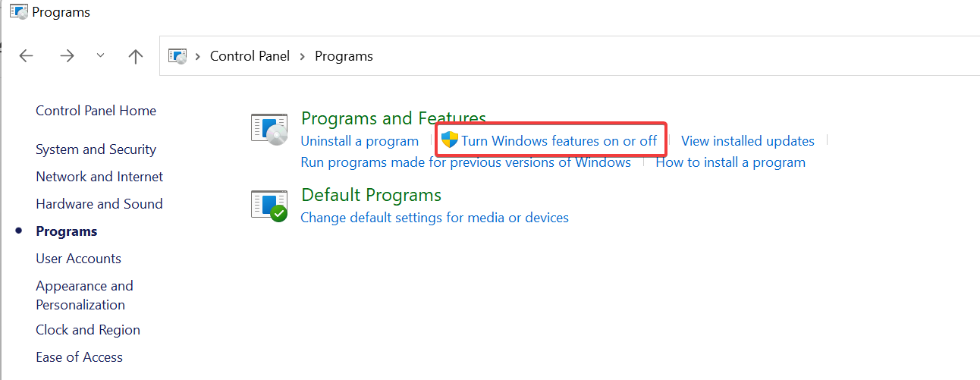Go back with the left arrow
The image size is (980, 380).
click(x=27, y=56)
